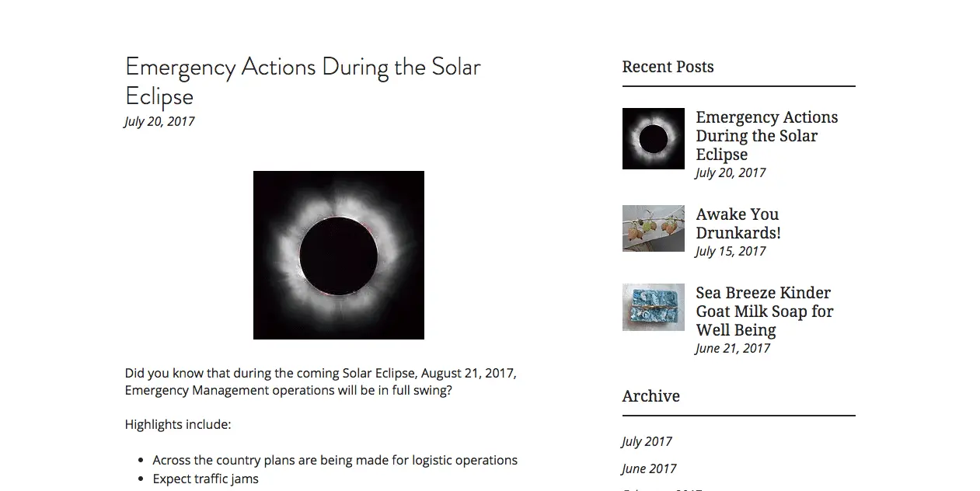
Task: Open the Awake You Drunkards! post
Action: (x=738, y=223)
